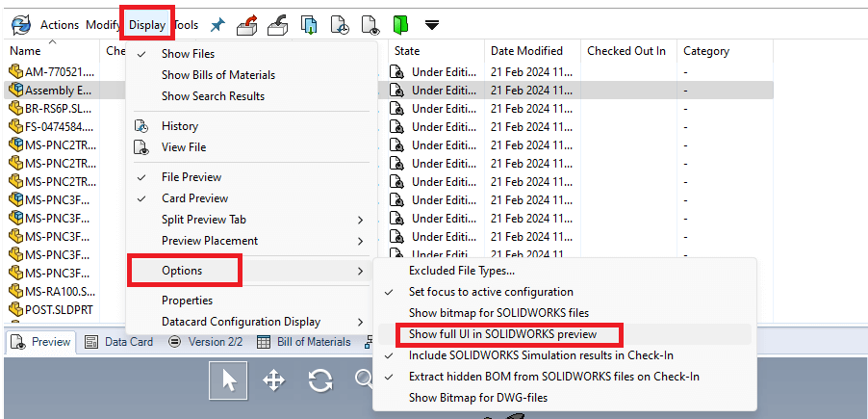Switch to the Preview tab
Viewport: 868px width, 419px height.
pos(42,342)
